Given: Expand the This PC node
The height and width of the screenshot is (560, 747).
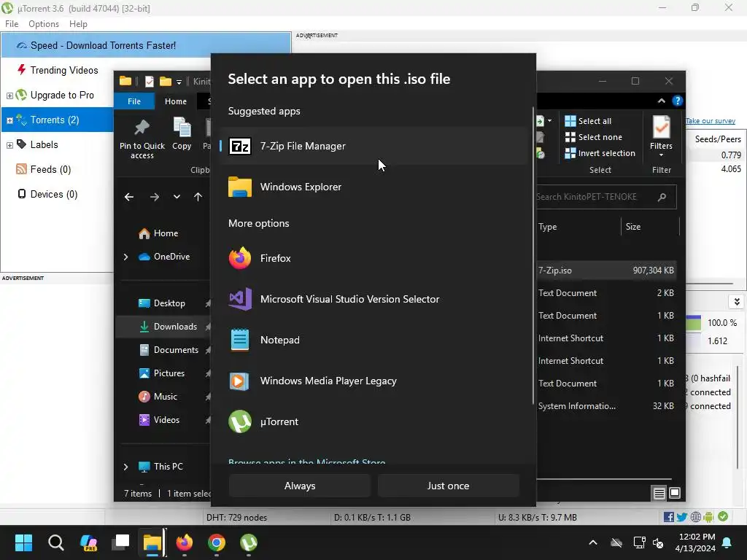Looking at the screenshot, I should tap(125, 467).
